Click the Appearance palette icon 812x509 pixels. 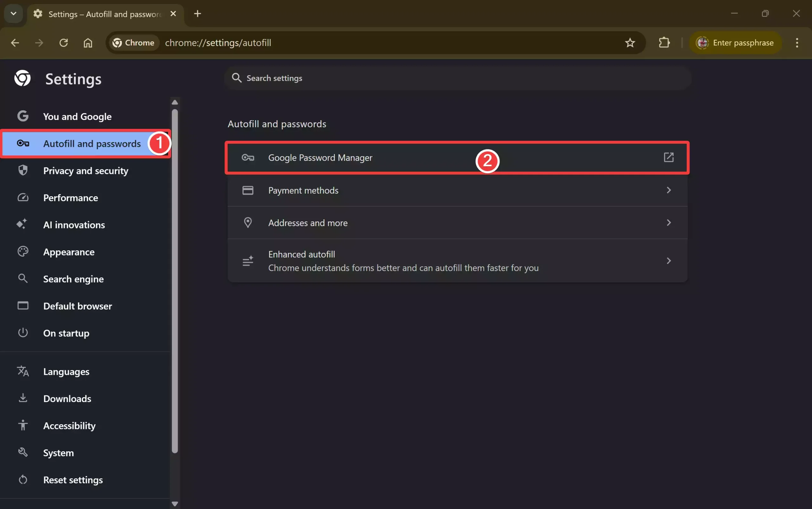23,251
